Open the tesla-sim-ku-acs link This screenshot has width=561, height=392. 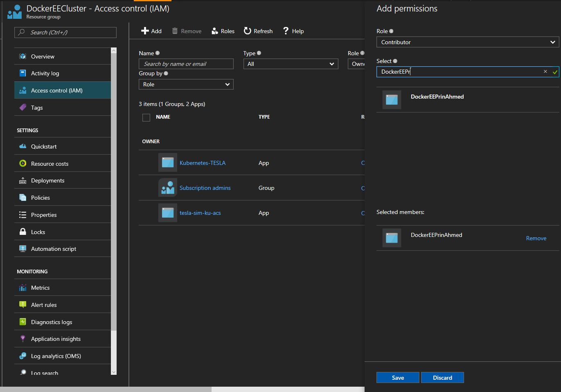pyautogui.click(x=200, y=213)
